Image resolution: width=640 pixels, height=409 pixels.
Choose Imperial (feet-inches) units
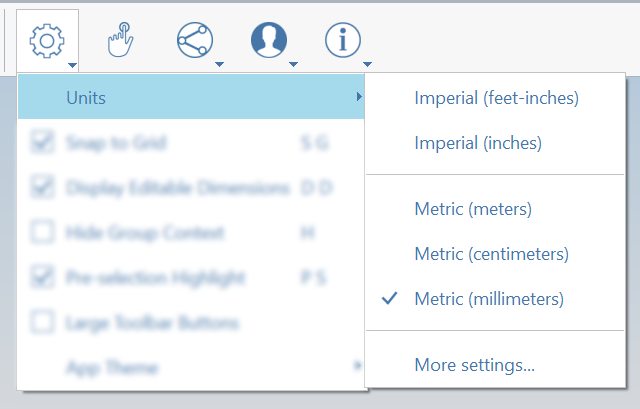496,98
